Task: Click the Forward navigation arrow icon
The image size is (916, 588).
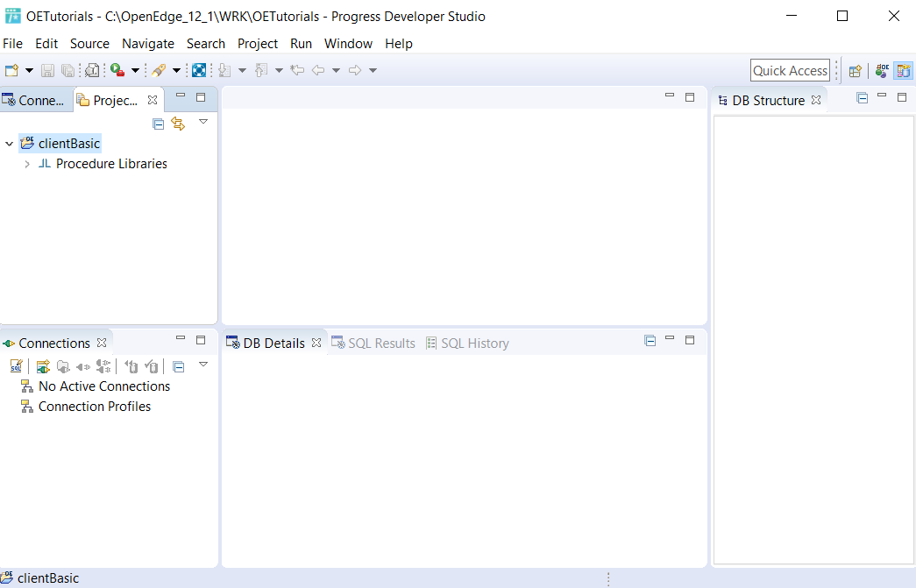Action: click(x=355, y=71)
